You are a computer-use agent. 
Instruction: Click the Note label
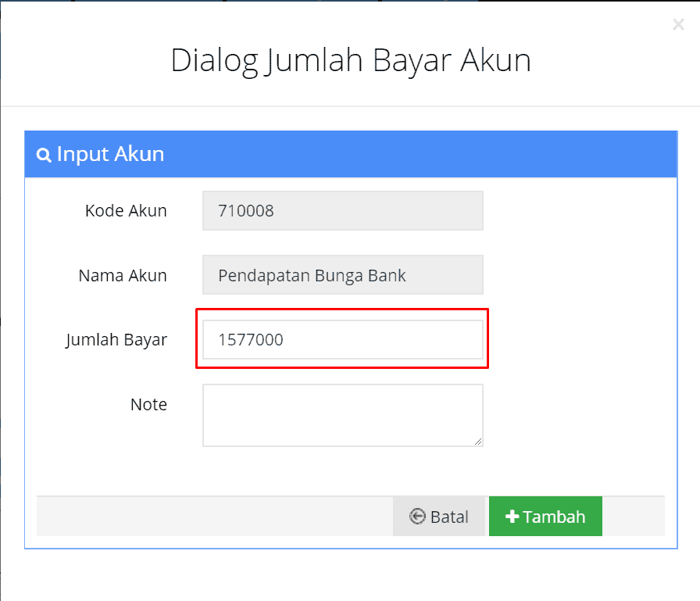pos(148,405)
